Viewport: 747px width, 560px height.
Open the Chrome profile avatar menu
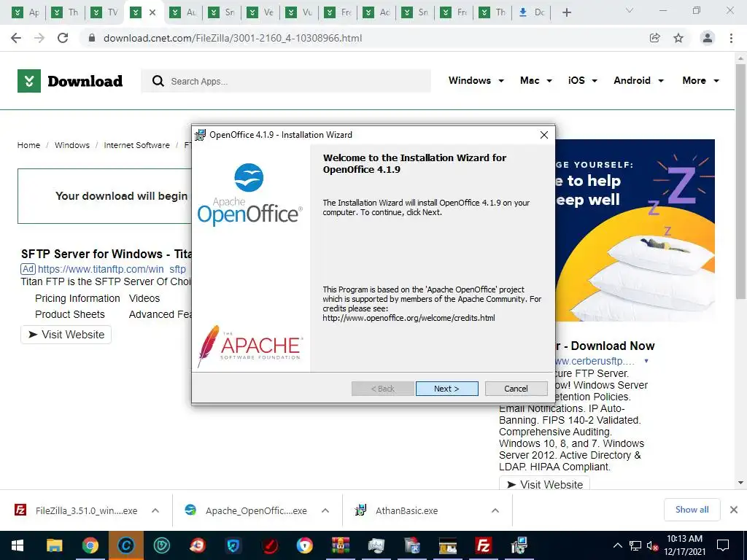(x=708, y=38)
